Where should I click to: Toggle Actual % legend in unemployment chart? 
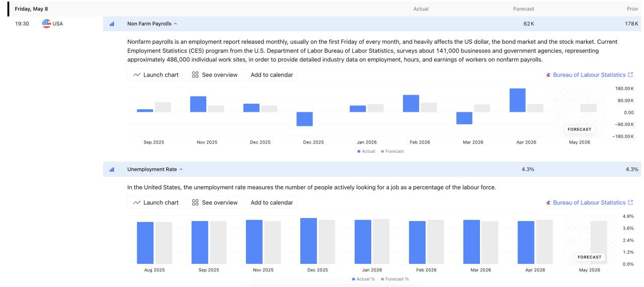pyautogui.click(x=364, y=278)
